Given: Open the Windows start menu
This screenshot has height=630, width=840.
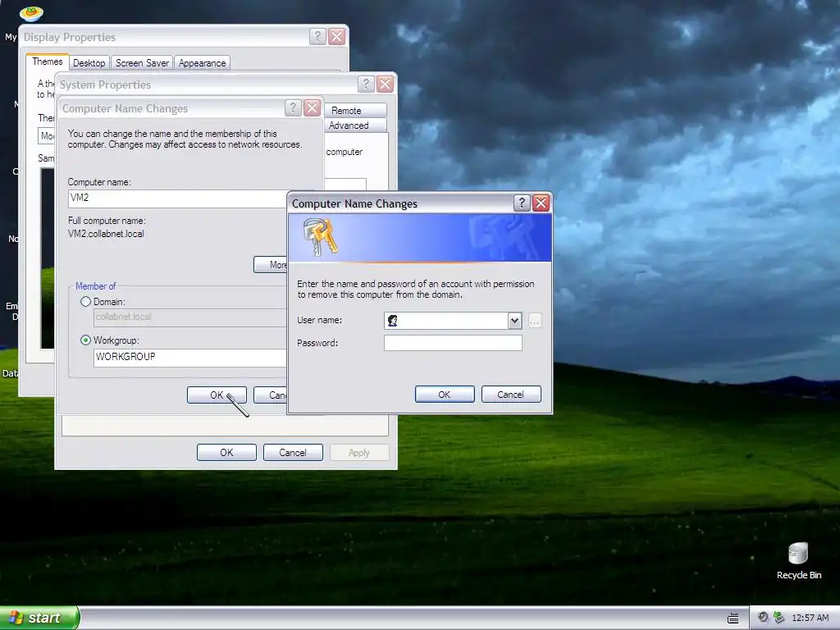Looking at the screenshot, I should (39, 618).
